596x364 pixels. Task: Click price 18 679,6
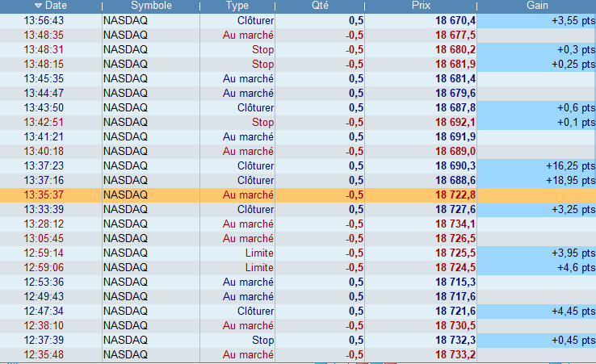pyautogui.click(x=455, y=93)
